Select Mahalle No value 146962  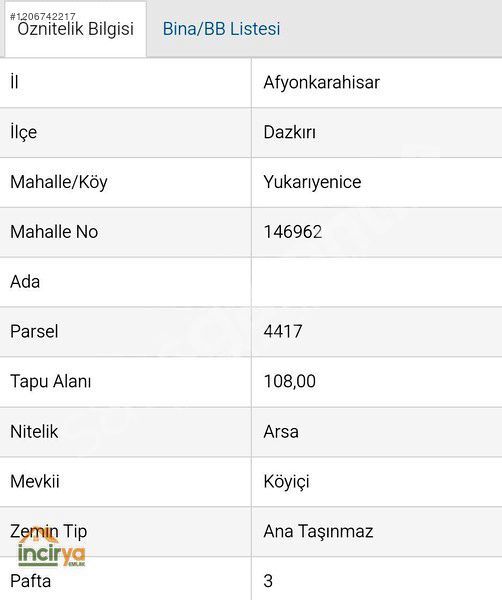pos(293,232)
